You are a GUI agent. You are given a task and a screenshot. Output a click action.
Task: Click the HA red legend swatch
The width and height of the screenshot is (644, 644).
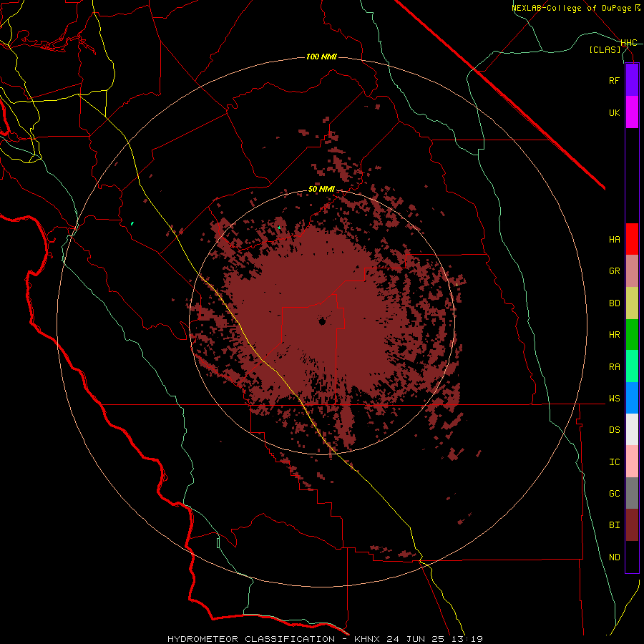[x=632, y=239]
